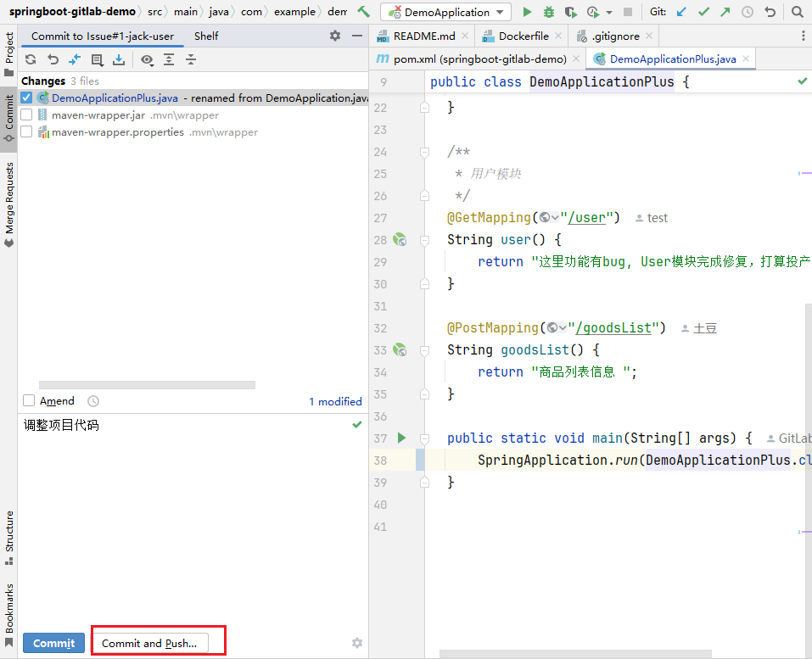Screen dimensions: 812x659
Task: Click the Debug bug icon
Action: click(549, 12)
